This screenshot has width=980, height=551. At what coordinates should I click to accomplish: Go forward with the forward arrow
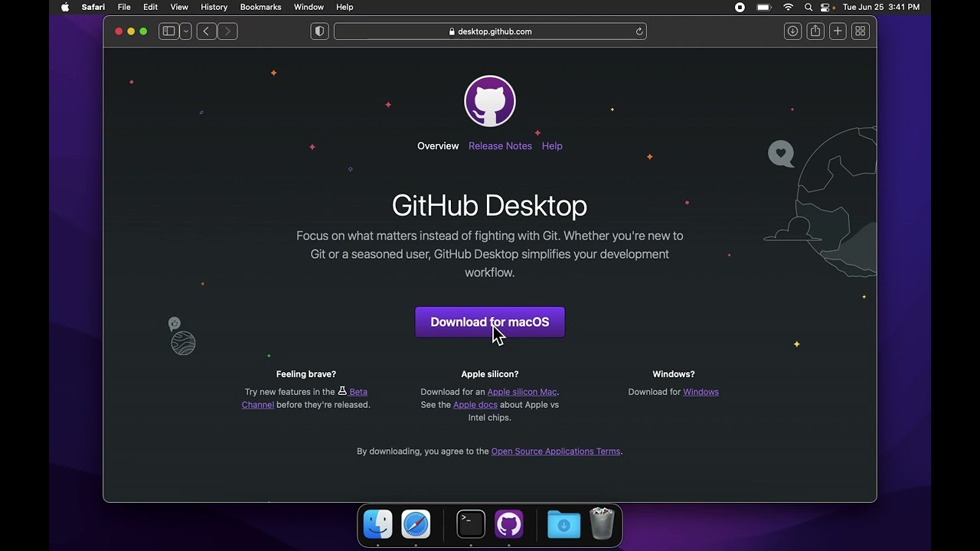tap(227, 31)
